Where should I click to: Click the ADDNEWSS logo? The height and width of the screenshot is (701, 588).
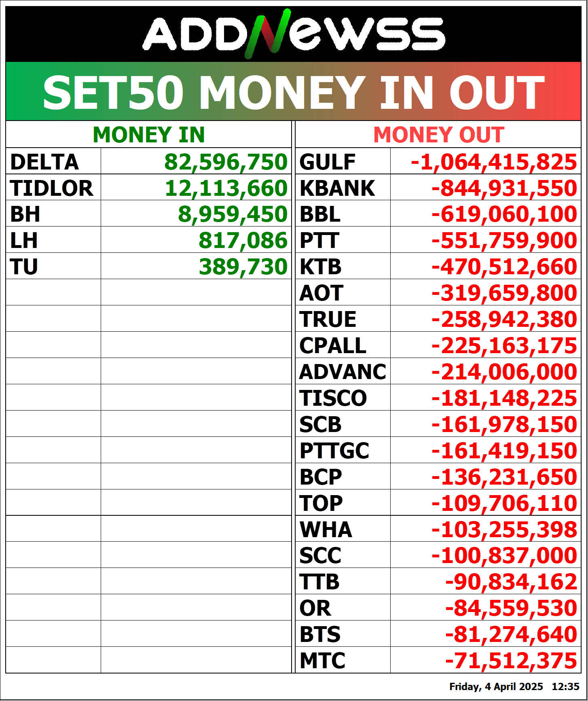point(294,34)
